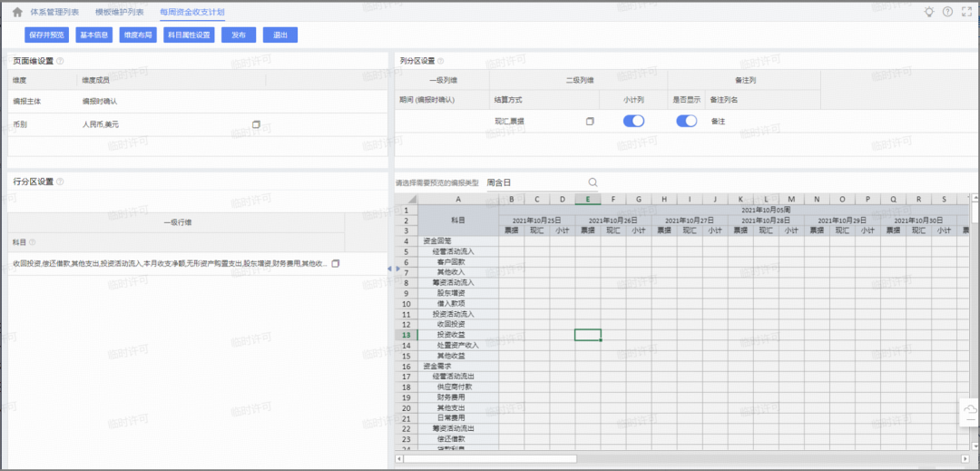
Task: Click the 备注 remark column name
Action: [718, 122]
